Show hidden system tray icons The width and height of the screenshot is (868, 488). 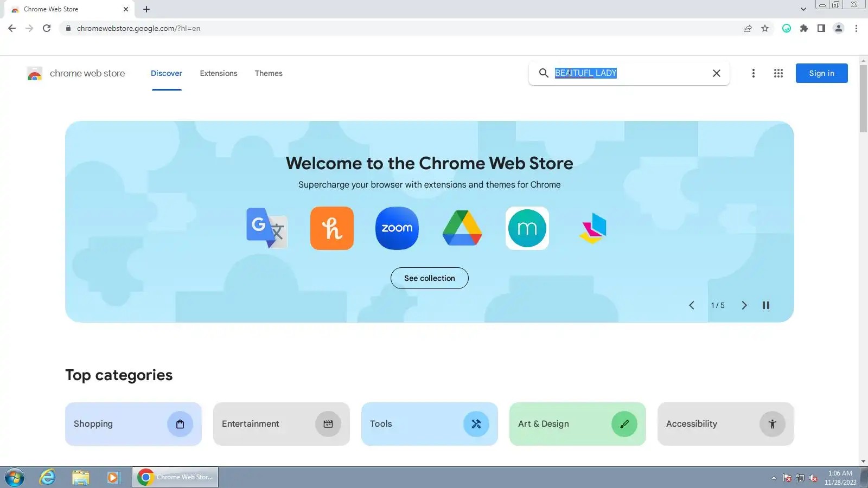pos(774,478)
